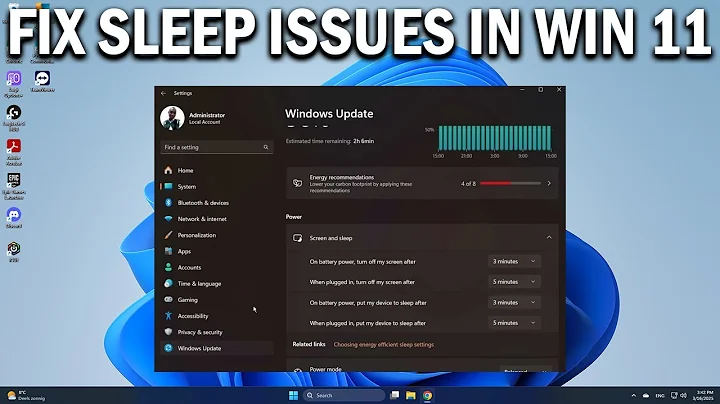720x404 pixels.
Task: Click the back arrow in Settings title bar
Action: pos(163,93)
